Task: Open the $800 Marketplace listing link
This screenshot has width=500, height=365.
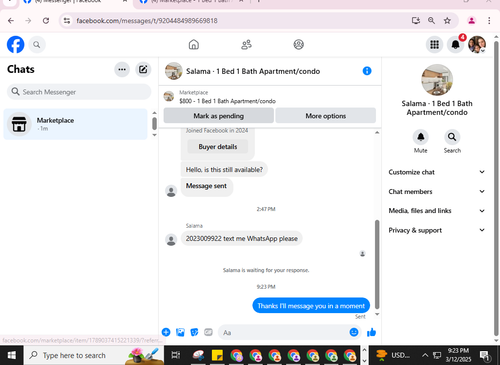Action: pos(227,101)
